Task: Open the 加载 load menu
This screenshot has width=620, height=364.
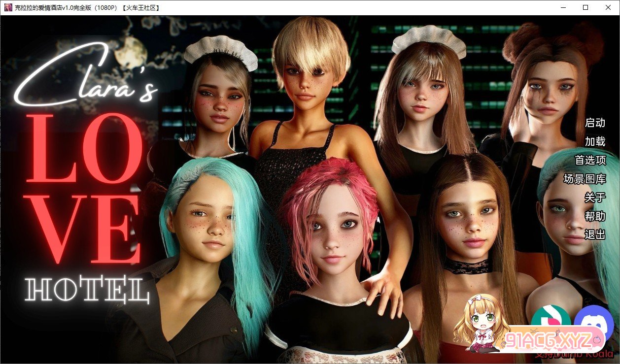Action: (x=595, y=141)
